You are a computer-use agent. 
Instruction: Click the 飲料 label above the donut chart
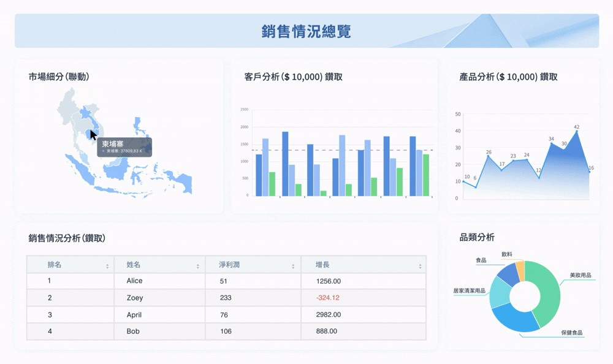click(507, 254)
